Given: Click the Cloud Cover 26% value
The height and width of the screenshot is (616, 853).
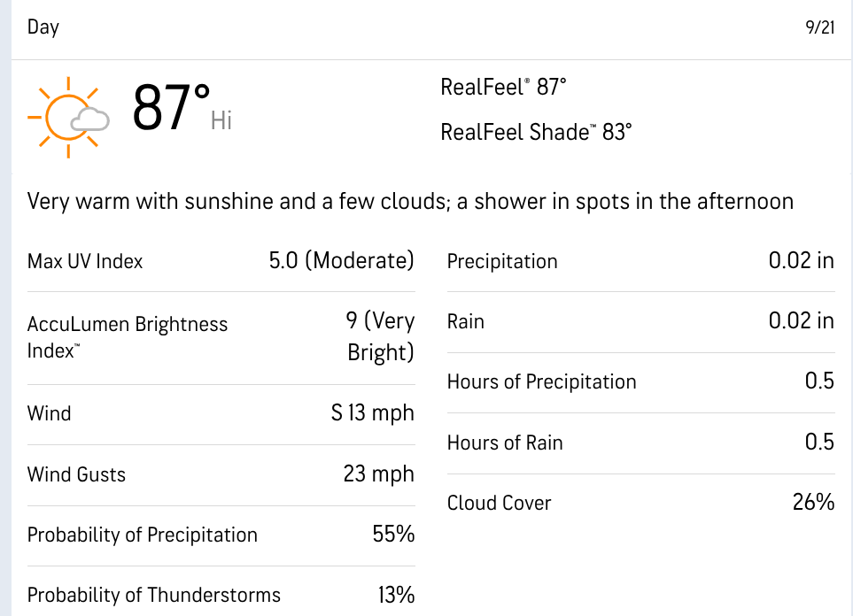Looking at the screenshot, I should point(813,503).
